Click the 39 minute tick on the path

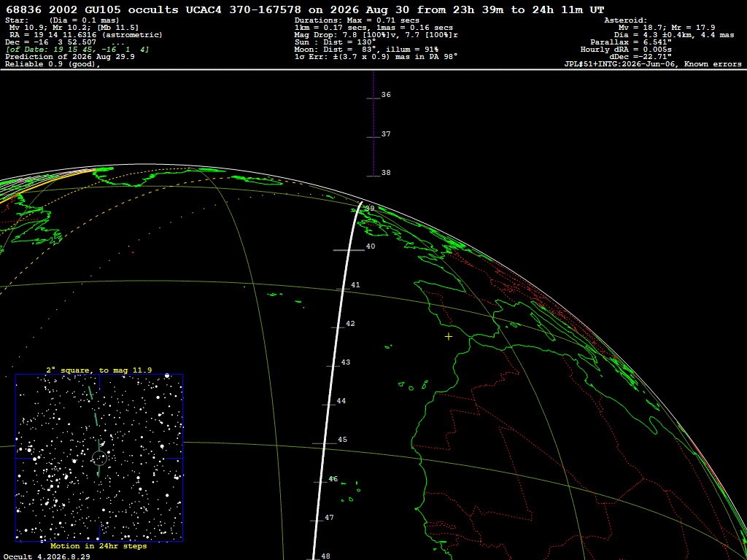[370, 208]
